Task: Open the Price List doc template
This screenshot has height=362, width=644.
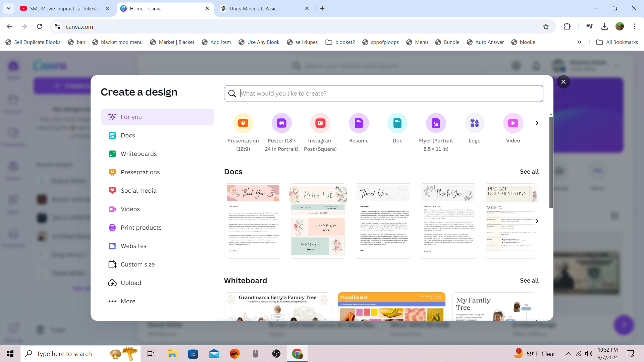Action: (x=318, y=221)
